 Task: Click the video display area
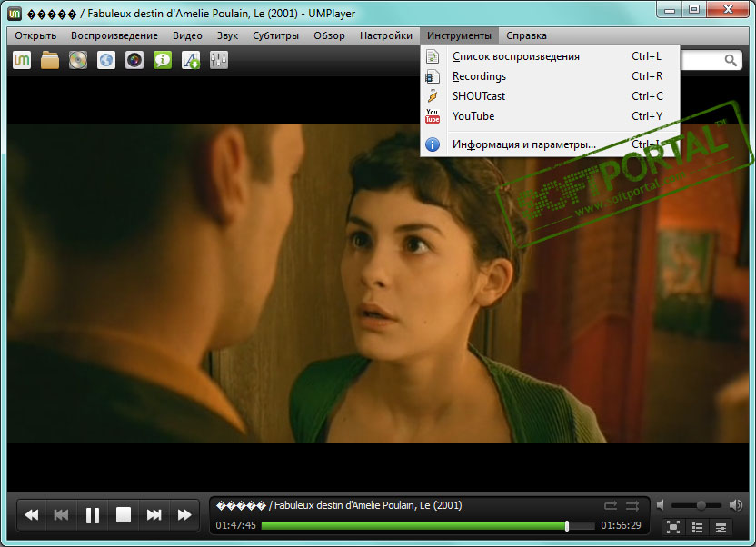[x=377, y=283]
